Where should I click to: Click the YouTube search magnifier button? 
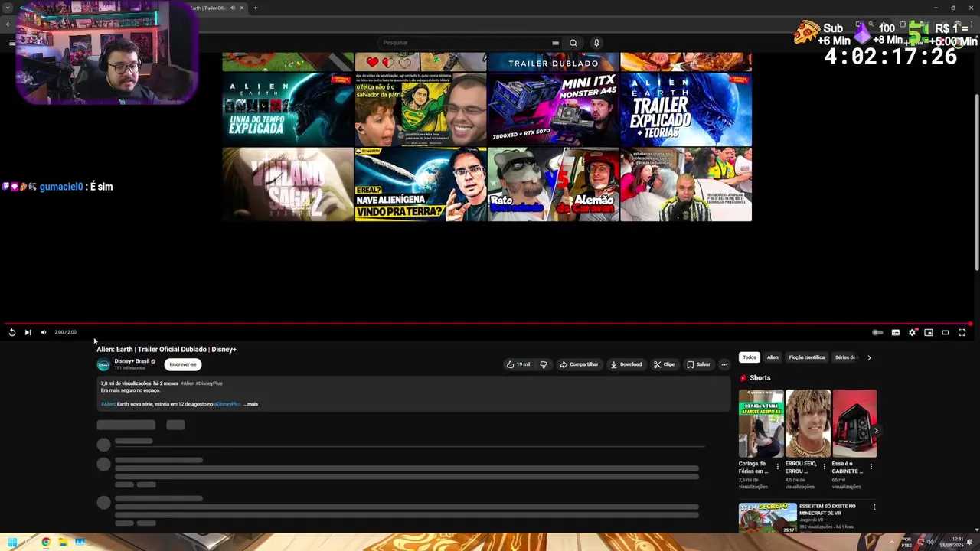point(573,43)
